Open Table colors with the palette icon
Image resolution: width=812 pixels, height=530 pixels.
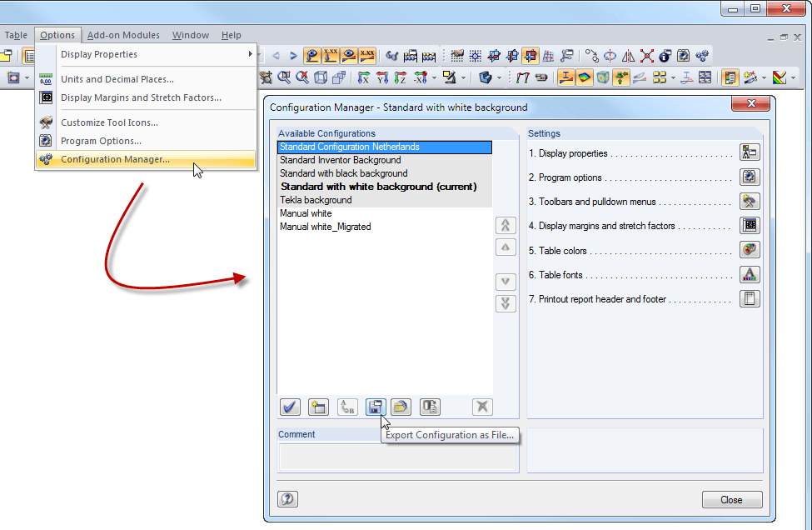[x=749, y=249]
